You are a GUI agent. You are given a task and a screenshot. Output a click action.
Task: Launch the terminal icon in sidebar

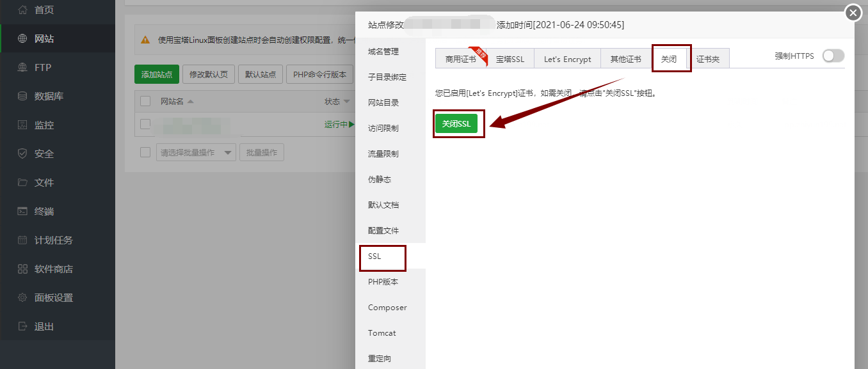point(22,211)
